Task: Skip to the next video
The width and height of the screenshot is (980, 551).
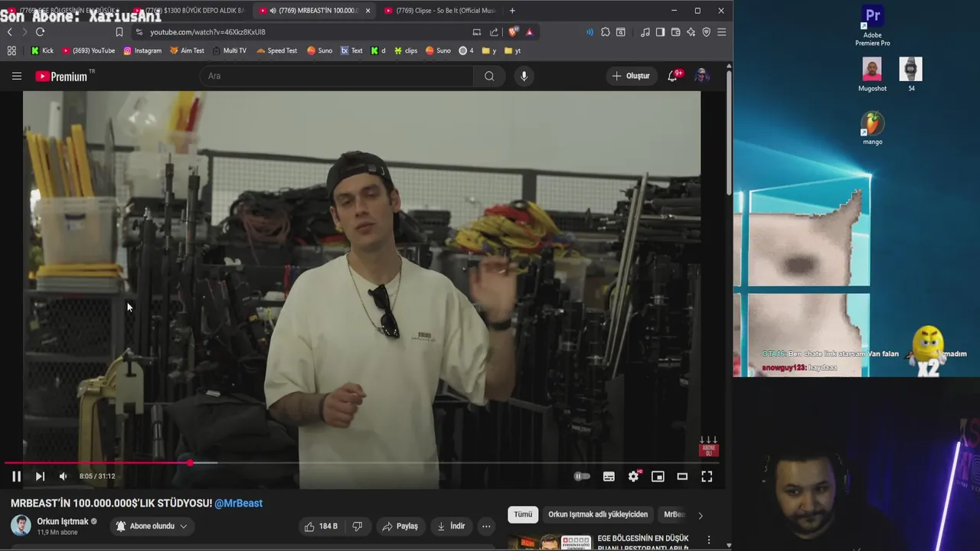Action: tap(40, 476)
